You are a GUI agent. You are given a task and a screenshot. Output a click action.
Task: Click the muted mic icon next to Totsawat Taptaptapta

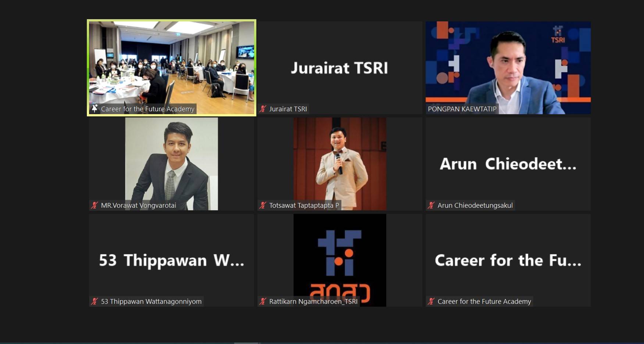263,206
